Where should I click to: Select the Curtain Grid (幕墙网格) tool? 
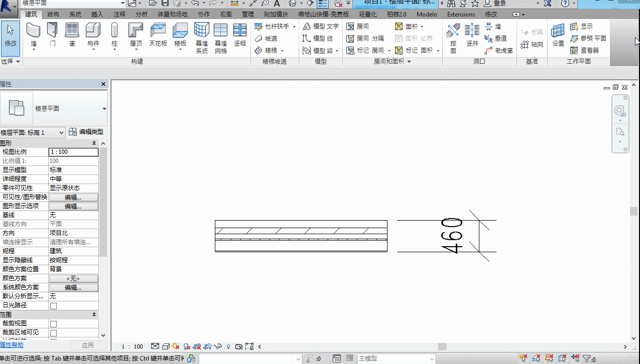(x=221, y=38)
